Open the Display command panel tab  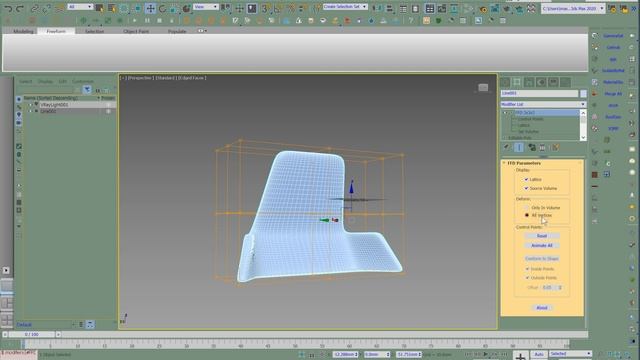553,82
